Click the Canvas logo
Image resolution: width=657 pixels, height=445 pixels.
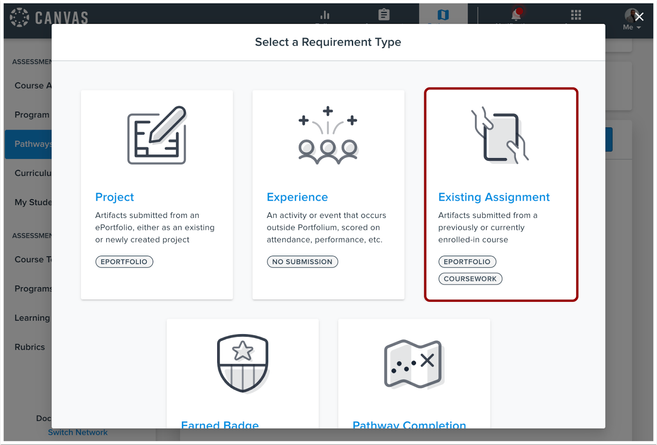point(50,17)
